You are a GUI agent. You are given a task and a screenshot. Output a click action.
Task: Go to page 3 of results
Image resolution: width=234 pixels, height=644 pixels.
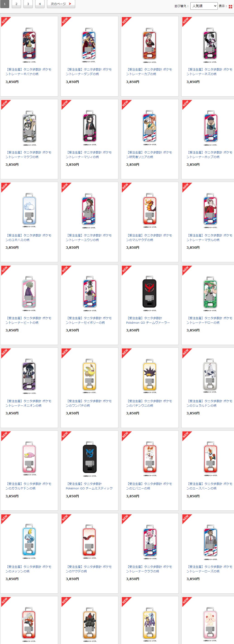coord(28,4)
